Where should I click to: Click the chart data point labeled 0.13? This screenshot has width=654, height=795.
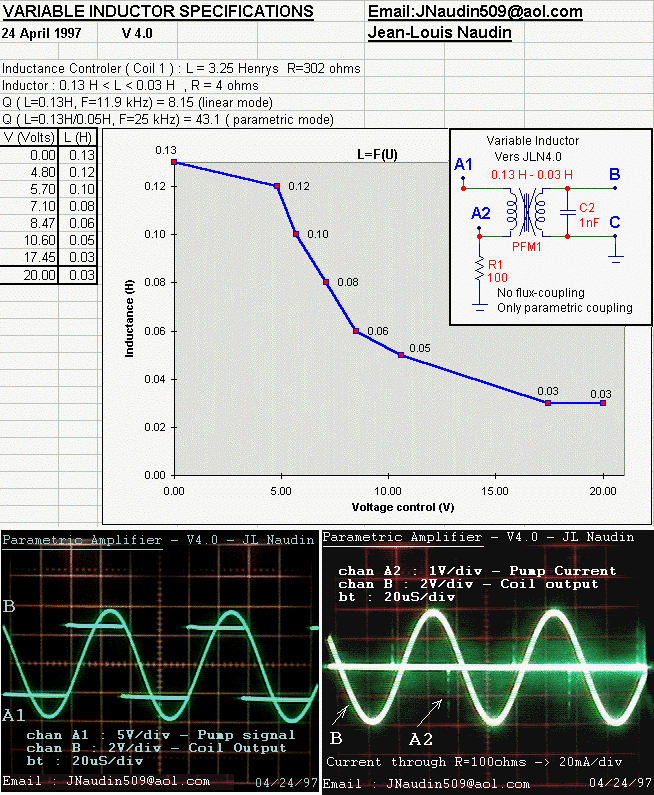click(x=174, y=161)
